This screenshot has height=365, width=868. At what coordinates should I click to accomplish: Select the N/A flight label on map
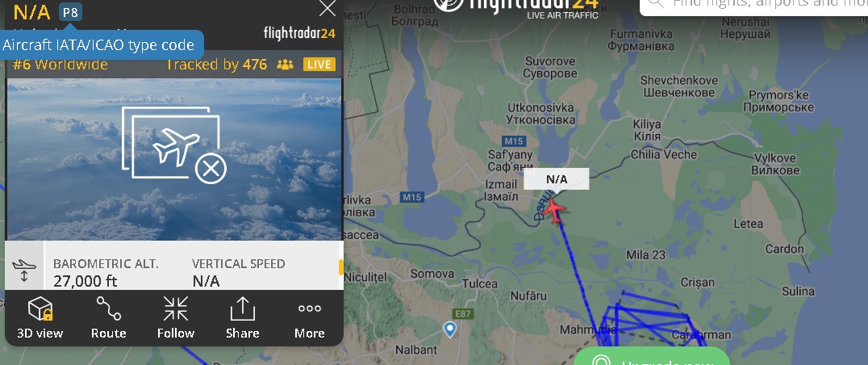(x=557, y=179)
